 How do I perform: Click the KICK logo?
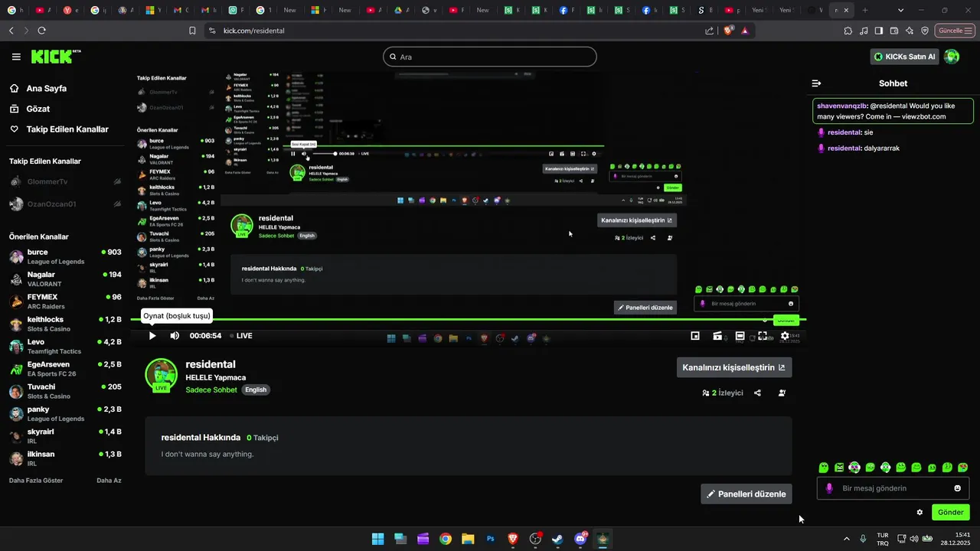(x=56, y=57)
